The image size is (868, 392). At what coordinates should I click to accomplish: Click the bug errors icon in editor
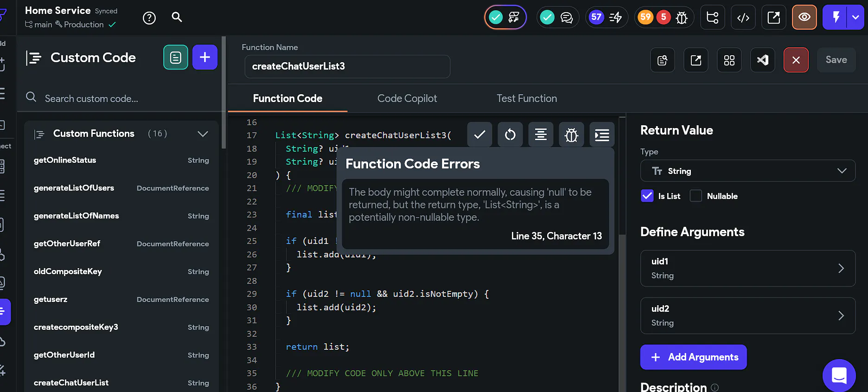pos(571,135)
